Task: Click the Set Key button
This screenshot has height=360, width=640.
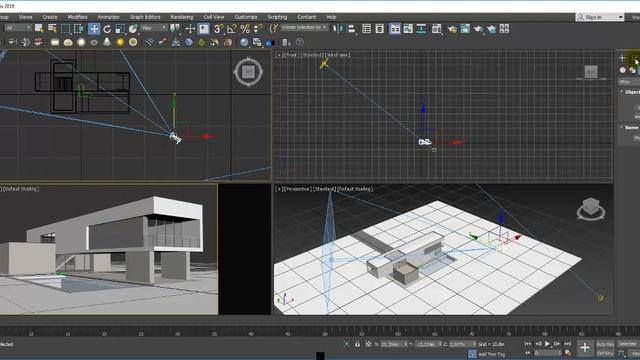Action: pos(605,353)
